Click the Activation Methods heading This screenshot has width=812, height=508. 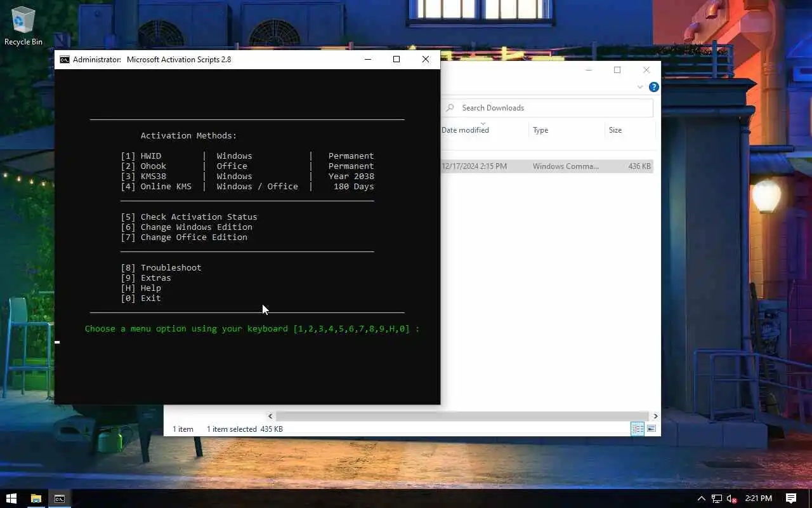188,135
